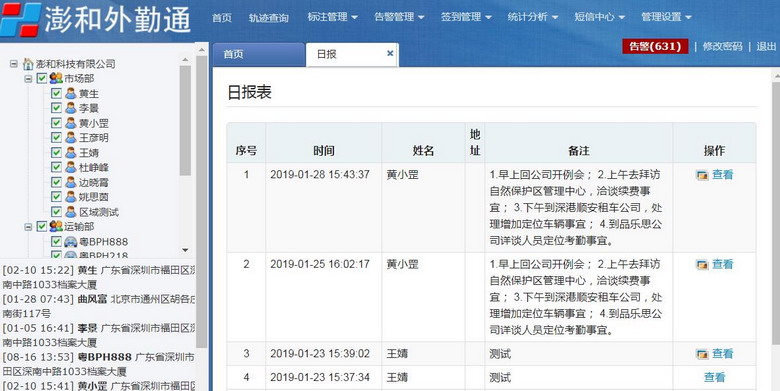
Task: Click the 告警(631) alert button
Action: coord(655,46)
